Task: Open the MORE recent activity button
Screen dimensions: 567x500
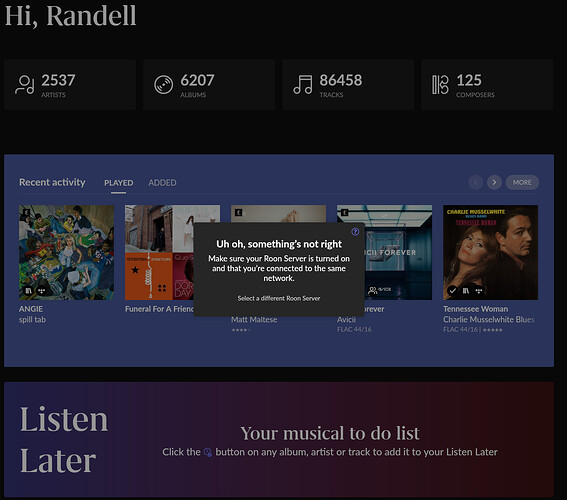Action: [522, 182]
